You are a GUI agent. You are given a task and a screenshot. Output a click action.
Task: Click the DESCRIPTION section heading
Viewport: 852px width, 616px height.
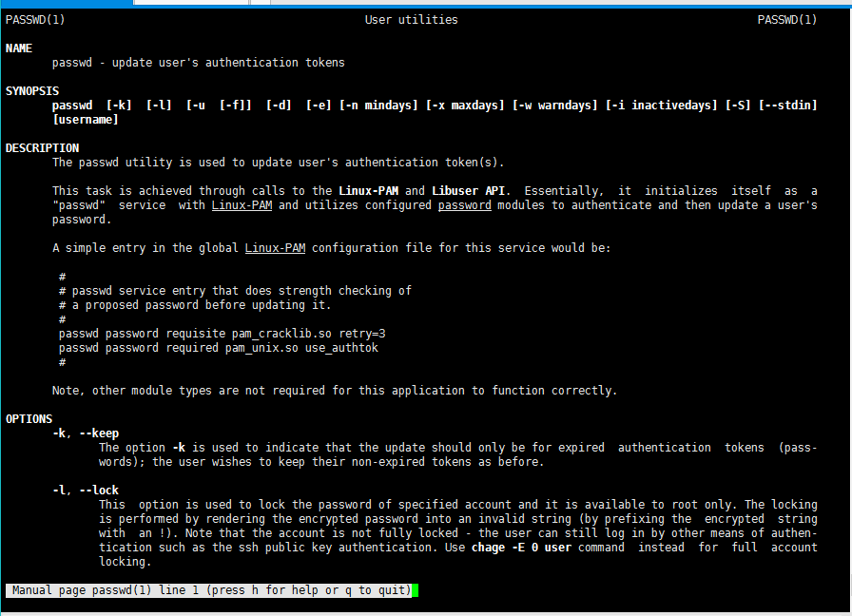43,148
